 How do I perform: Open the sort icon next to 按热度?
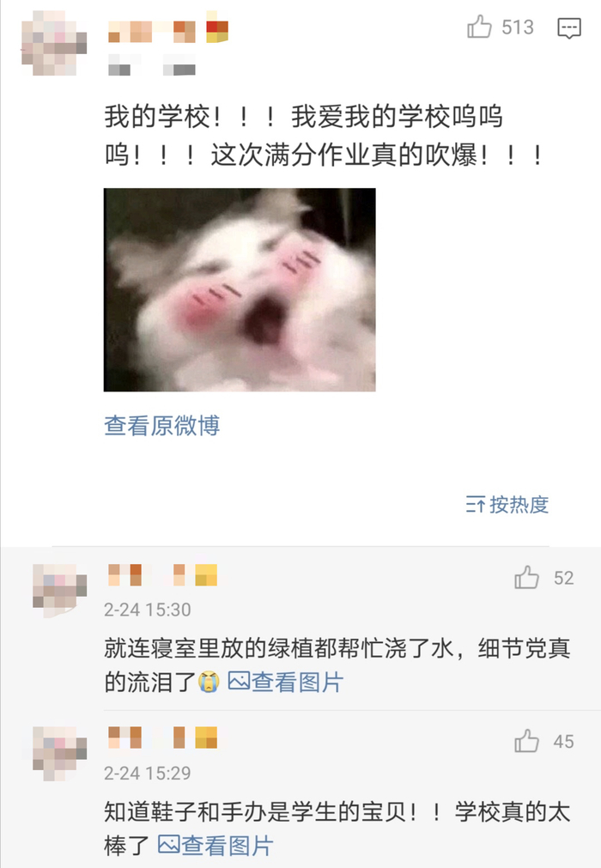click(x=476, y=504)
